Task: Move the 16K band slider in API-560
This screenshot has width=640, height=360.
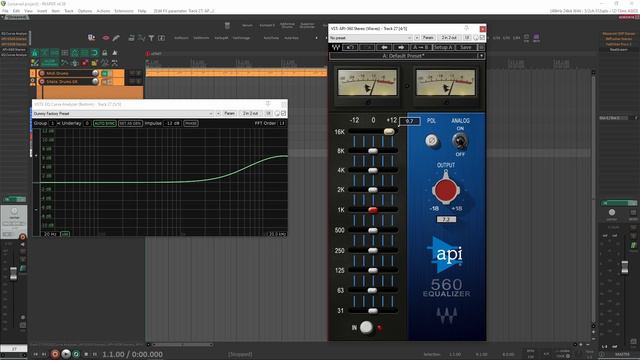Action: [389, 131]
